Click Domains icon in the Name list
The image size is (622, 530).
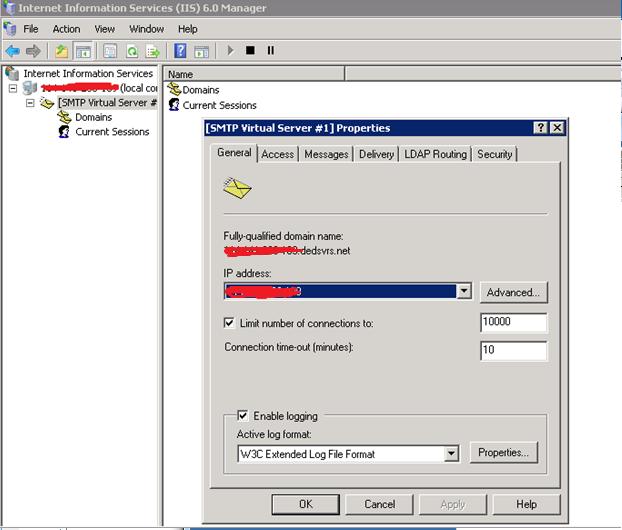tap(174, 89)
